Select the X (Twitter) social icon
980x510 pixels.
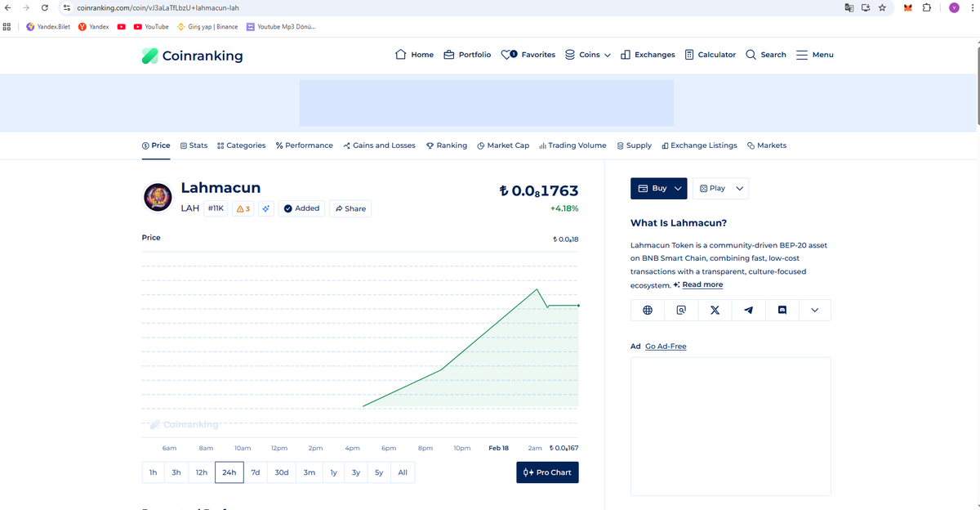click(715, 310)
